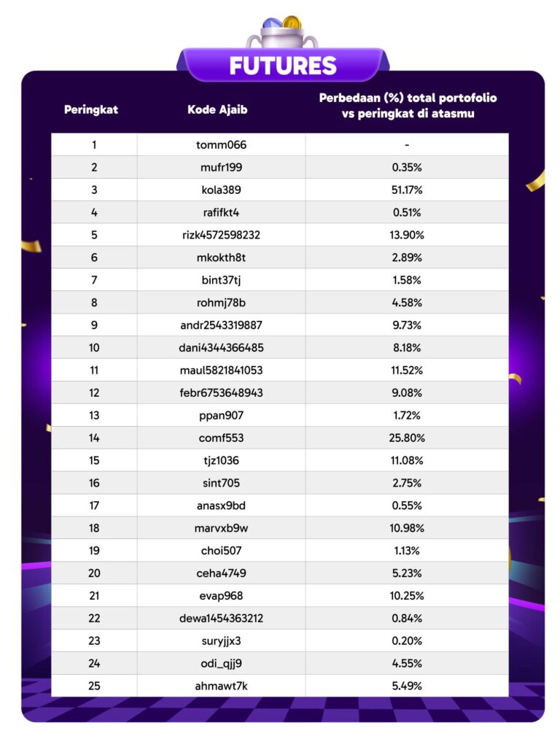Click the maul5821841053 username
Screen dimensions: 560x747
click(222, 371)
